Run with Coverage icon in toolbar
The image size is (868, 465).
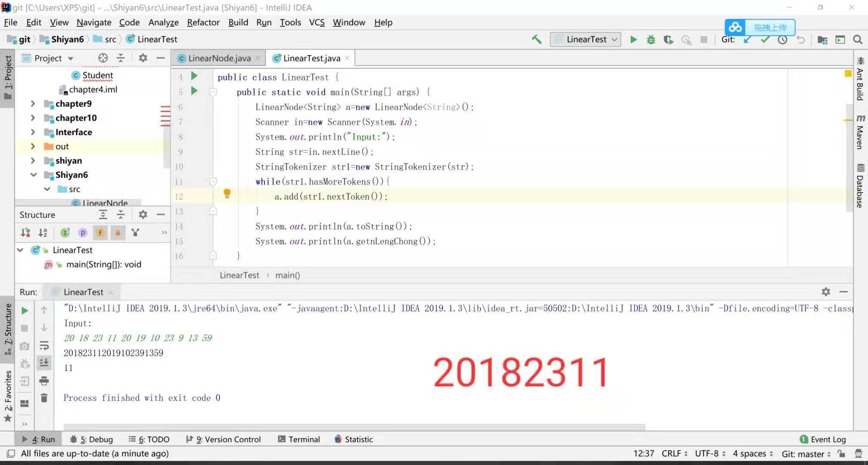coord(669,40)
